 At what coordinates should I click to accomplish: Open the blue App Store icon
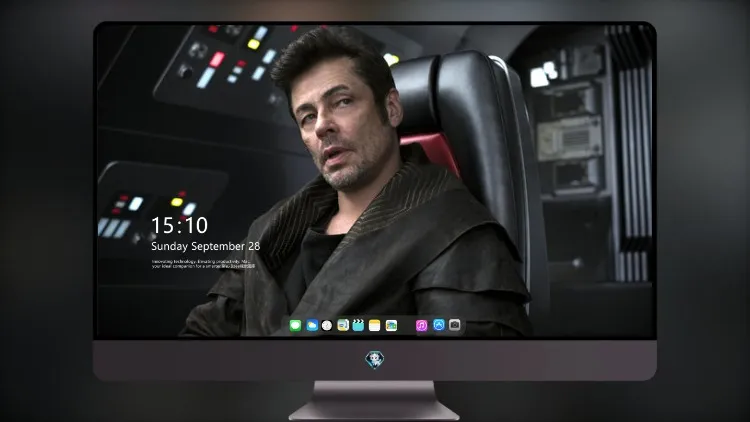tap(439, 325)
